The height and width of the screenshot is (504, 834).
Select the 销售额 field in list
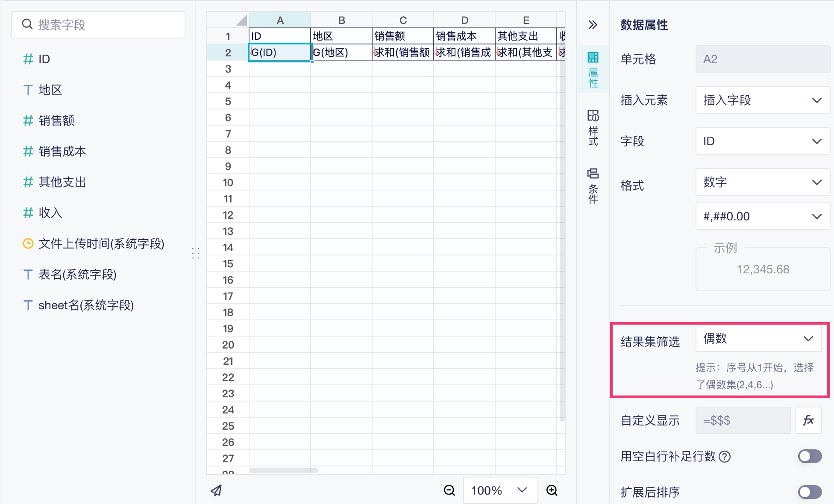point(56,121)
